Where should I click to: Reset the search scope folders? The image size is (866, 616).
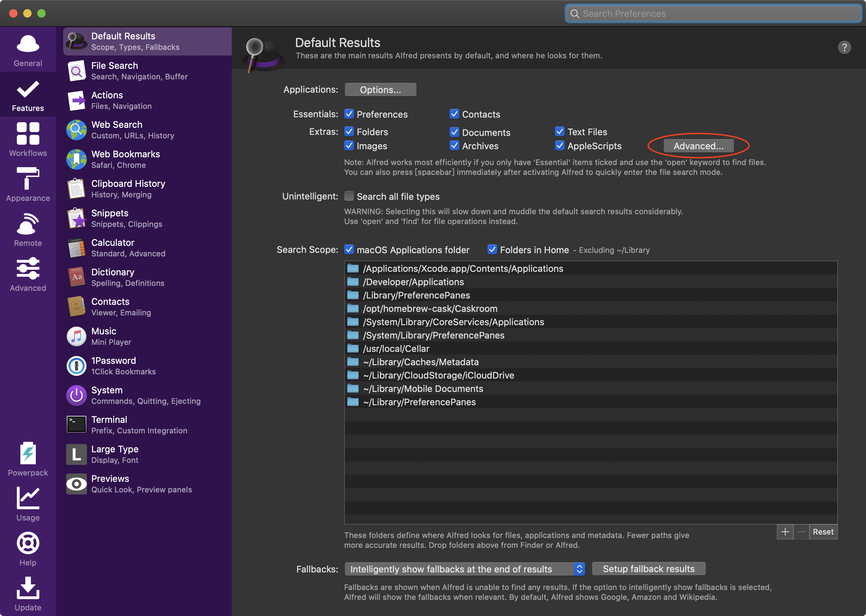coord(823,532)
